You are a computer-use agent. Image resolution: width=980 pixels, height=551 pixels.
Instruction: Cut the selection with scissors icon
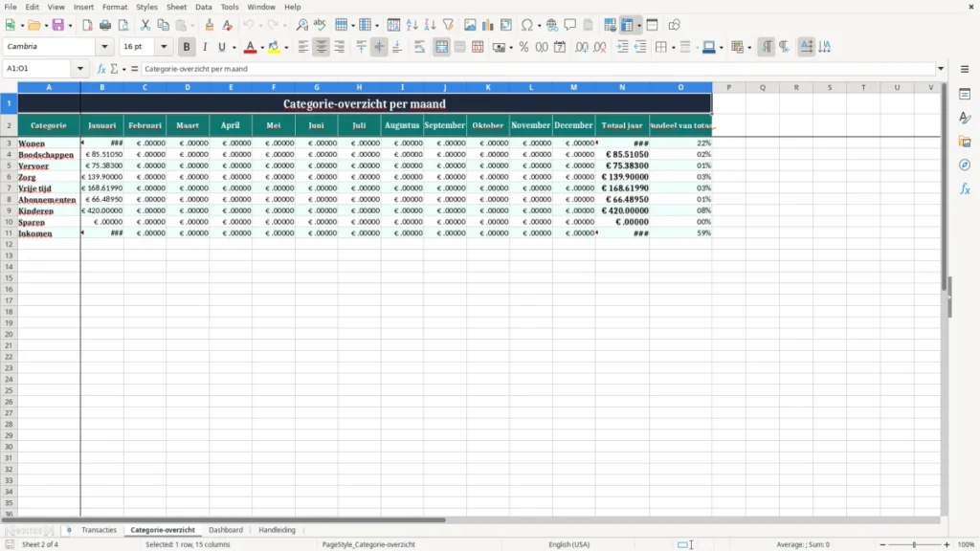(145, 25)
